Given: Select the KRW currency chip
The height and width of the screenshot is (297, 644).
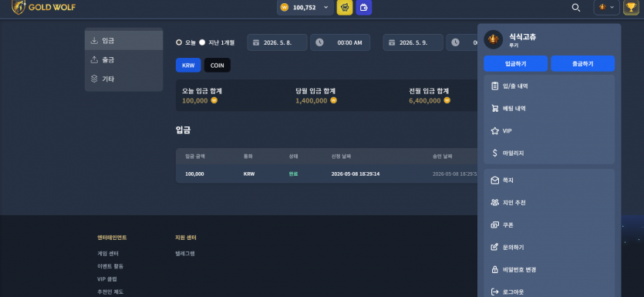Looking at the screenshot, I should tap(188, 66).
